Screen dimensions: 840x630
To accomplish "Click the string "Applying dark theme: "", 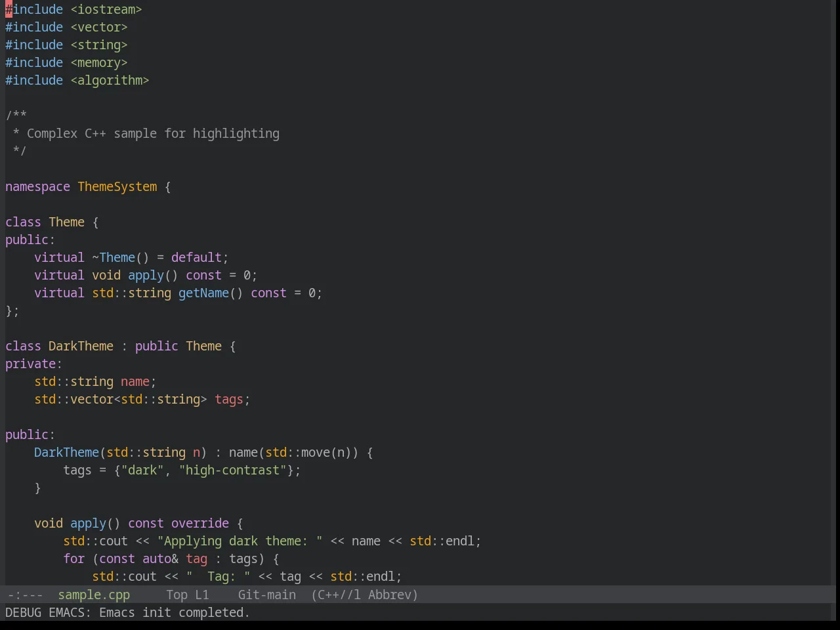I will click(240, 541).
